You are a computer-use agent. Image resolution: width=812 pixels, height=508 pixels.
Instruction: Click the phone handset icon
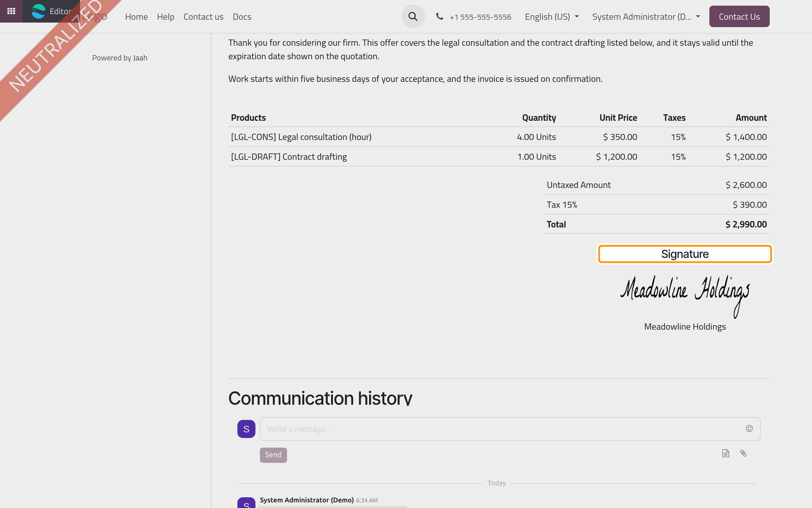[x=439, y=17]
